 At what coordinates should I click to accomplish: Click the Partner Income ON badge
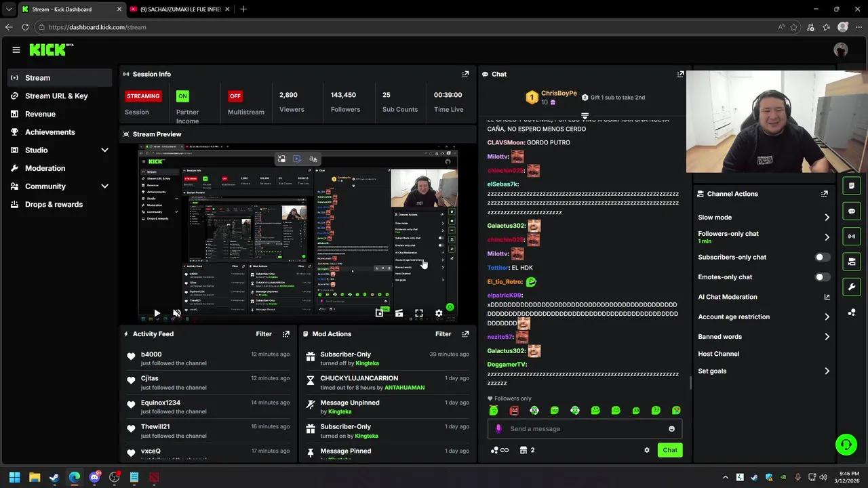point(182,96)
